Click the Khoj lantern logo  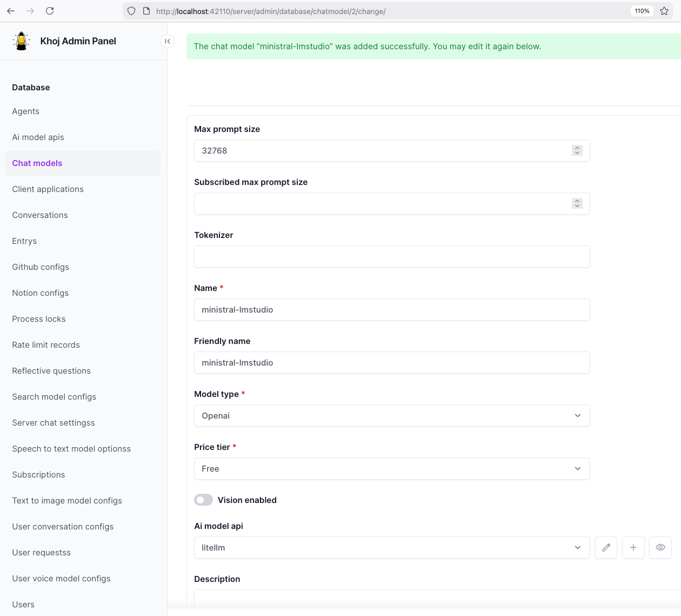point(22,41)
